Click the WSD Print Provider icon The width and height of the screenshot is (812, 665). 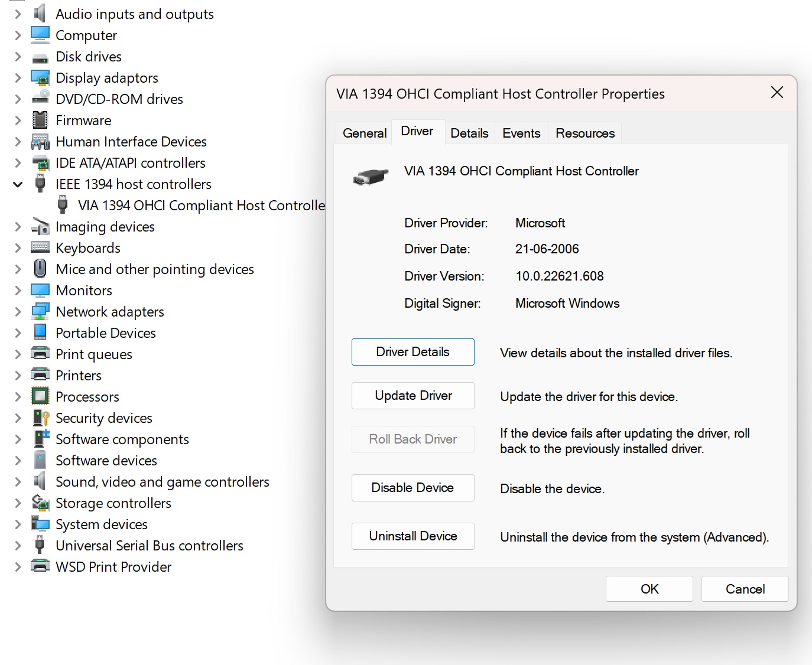tap(40, 566)
